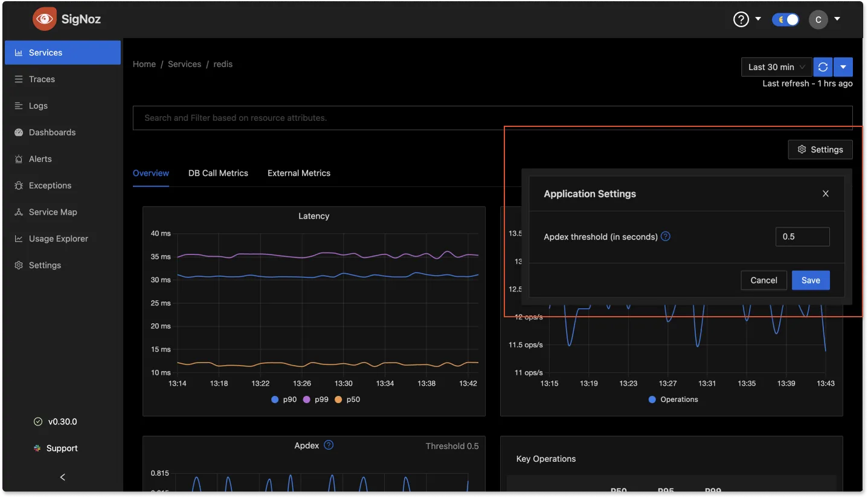
Task: Open Settings in the left sidebar
Action: [63, 265]
